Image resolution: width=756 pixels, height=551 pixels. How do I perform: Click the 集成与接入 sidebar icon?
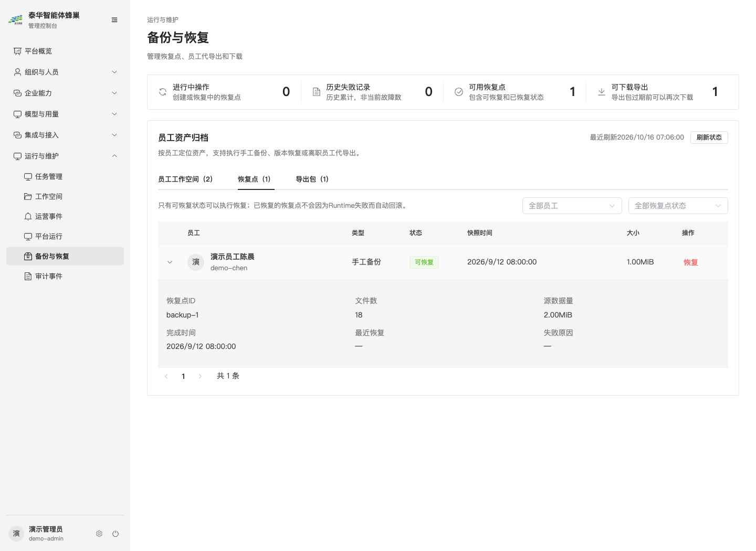(x=17, y=135)
